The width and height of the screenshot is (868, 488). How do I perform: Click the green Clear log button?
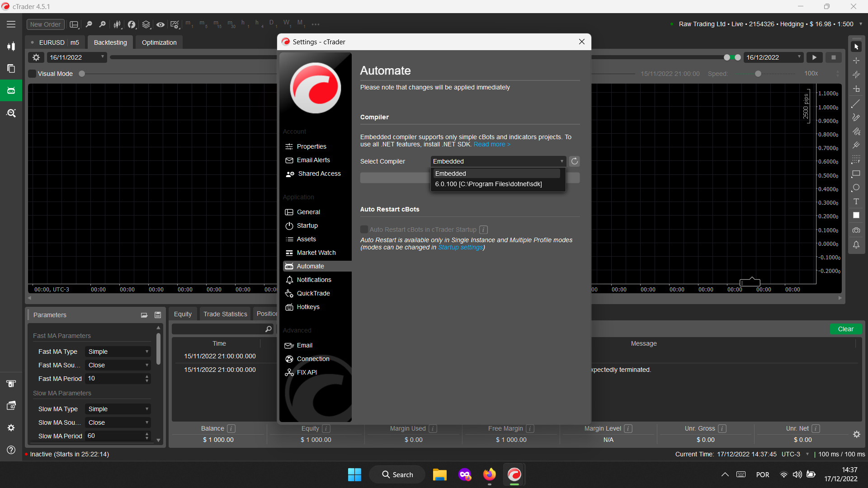tap(845, 329)
